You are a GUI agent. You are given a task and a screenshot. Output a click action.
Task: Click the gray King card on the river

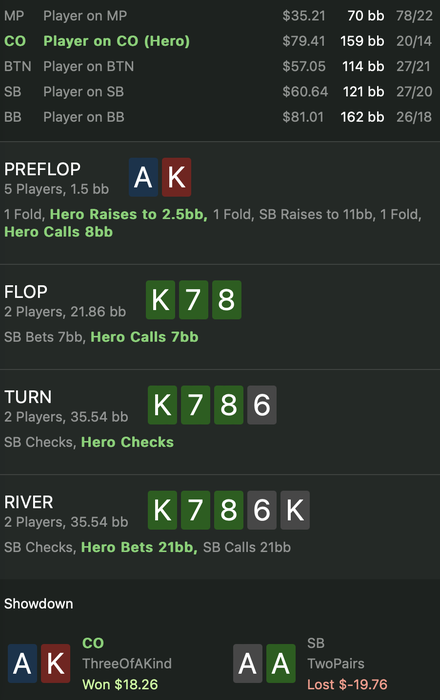click(x=295, y=510)
